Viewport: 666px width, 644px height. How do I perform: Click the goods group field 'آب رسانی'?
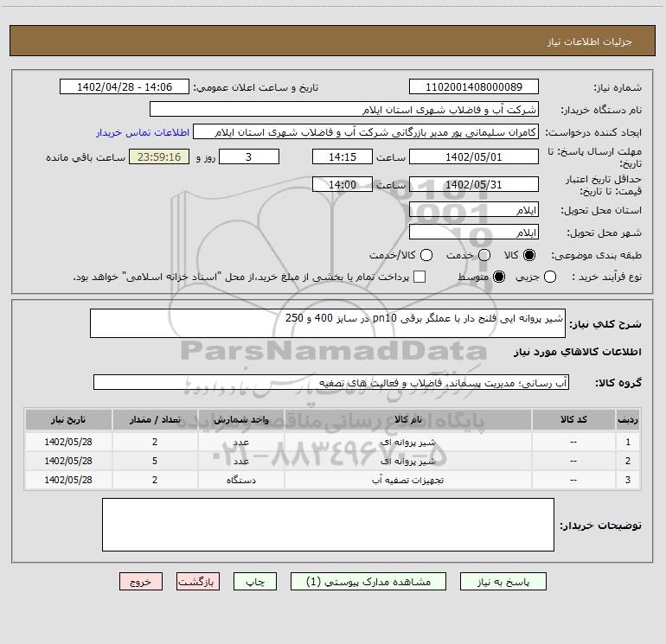click(x=331, y=382)
